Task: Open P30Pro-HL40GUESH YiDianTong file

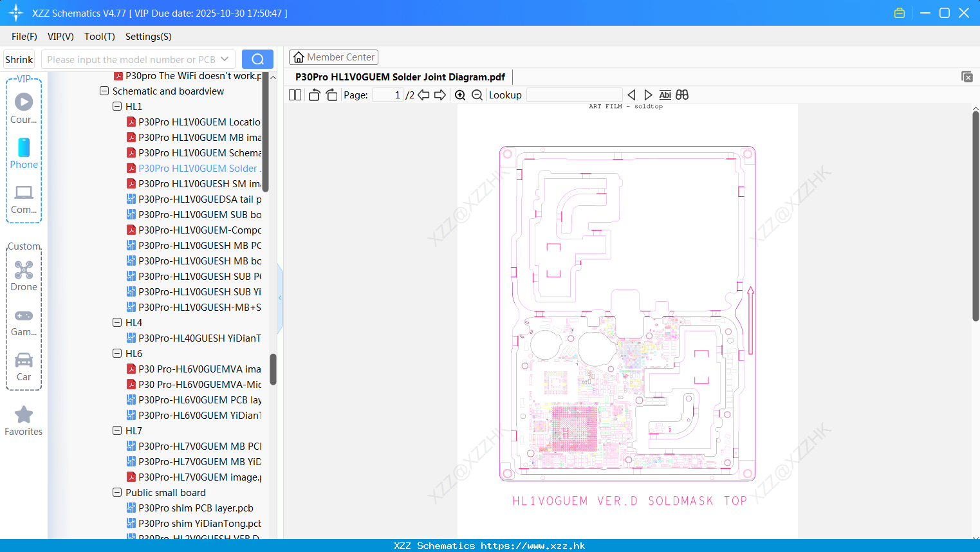Action: click(194, 338)
